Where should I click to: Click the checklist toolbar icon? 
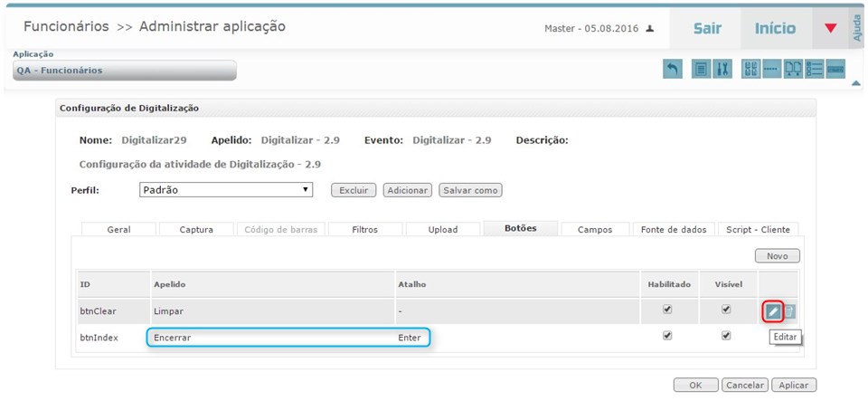815,69
